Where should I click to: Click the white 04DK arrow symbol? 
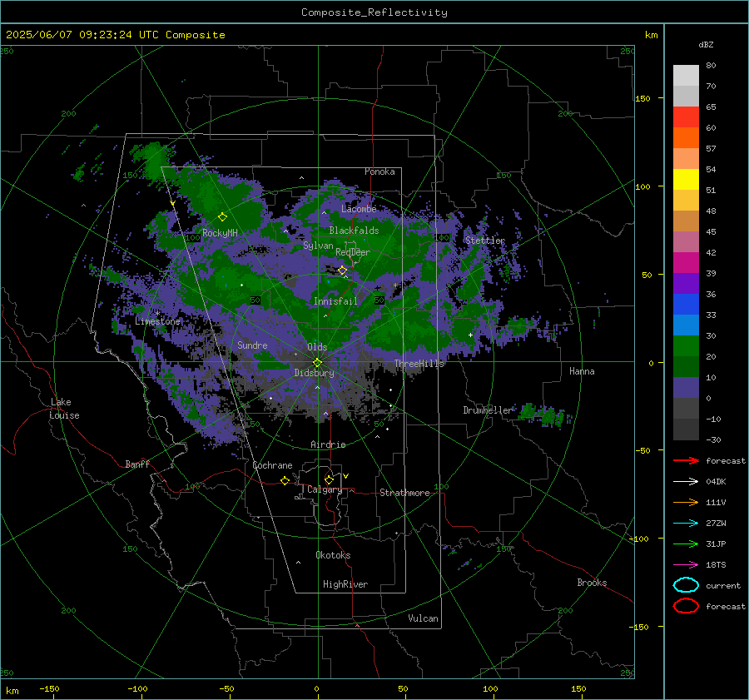pyautogui.click(x=686, y=481)
